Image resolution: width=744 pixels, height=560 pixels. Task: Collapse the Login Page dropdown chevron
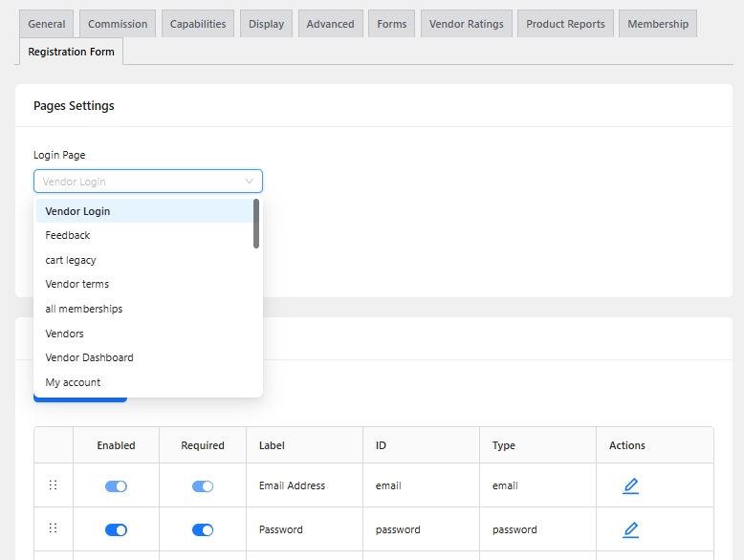250,182
